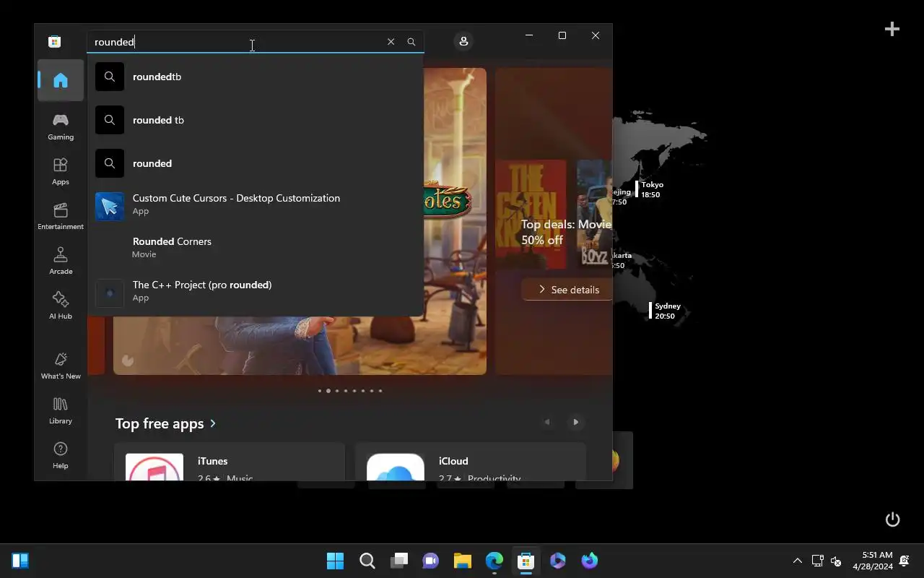Select the second carousel page dot
Screen dimensions: 924x578
328,391
